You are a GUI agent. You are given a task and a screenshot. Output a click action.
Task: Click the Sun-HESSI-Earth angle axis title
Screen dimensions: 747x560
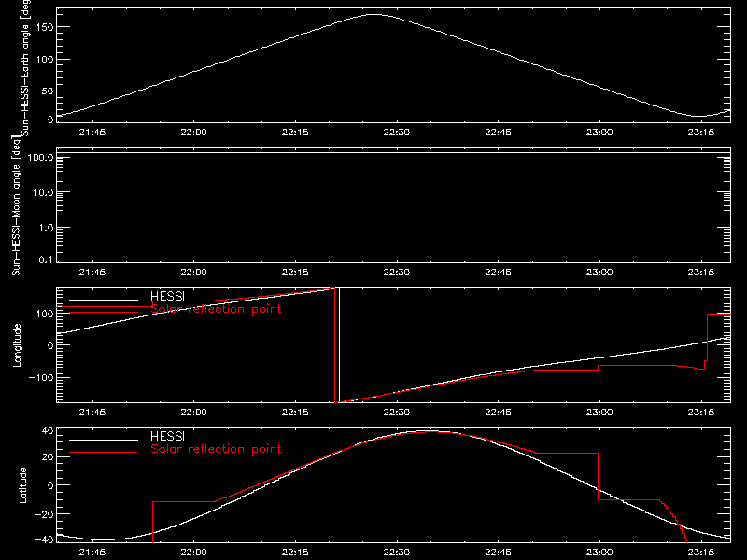tap(25, 66)
